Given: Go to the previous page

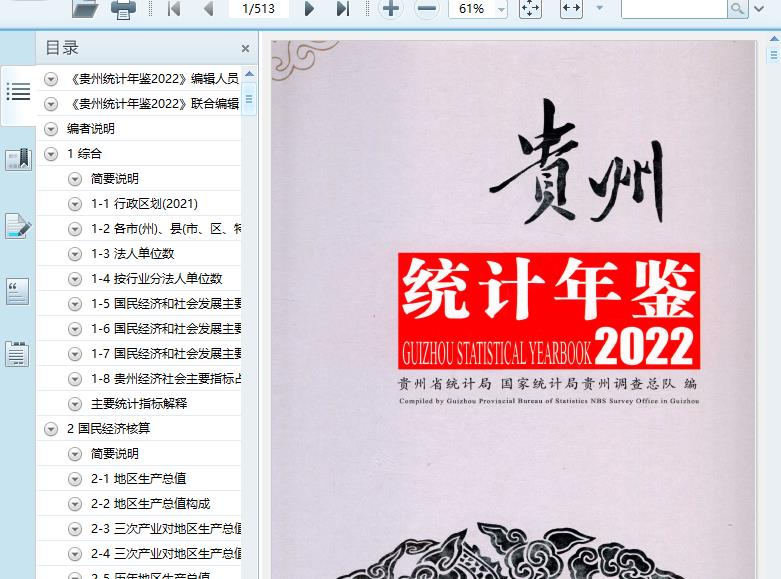Looking at the screenshot, I should 209,8.
